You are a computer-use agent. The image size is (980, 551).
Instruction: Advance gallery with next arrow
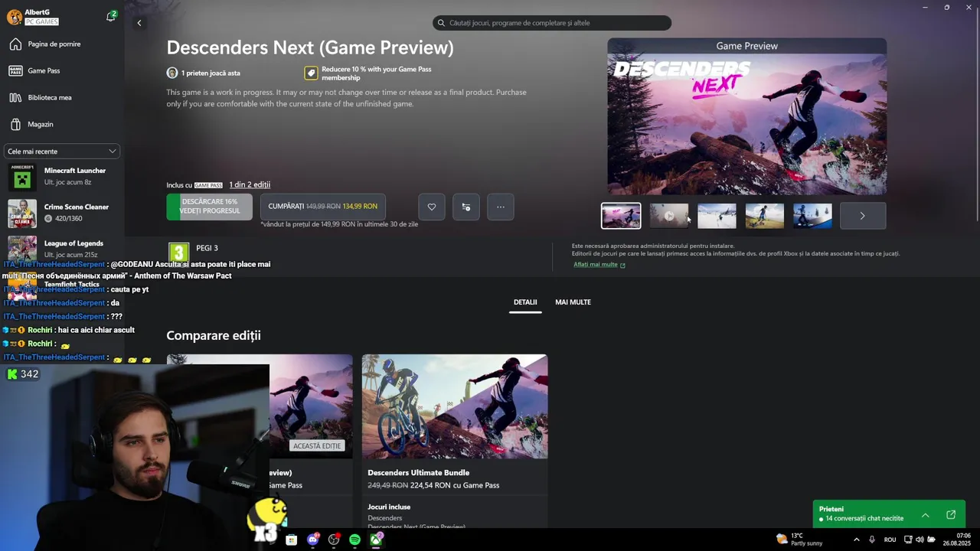coord(863,216)
